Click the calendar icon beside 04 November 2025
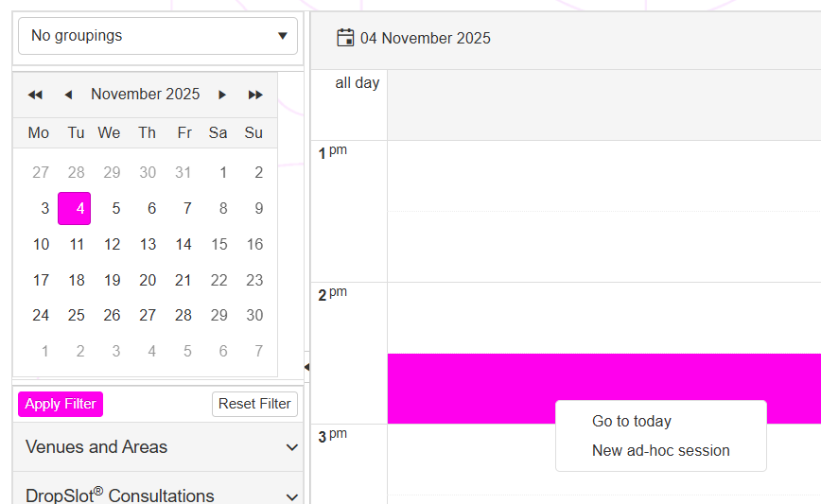 (x=346, y=38)
